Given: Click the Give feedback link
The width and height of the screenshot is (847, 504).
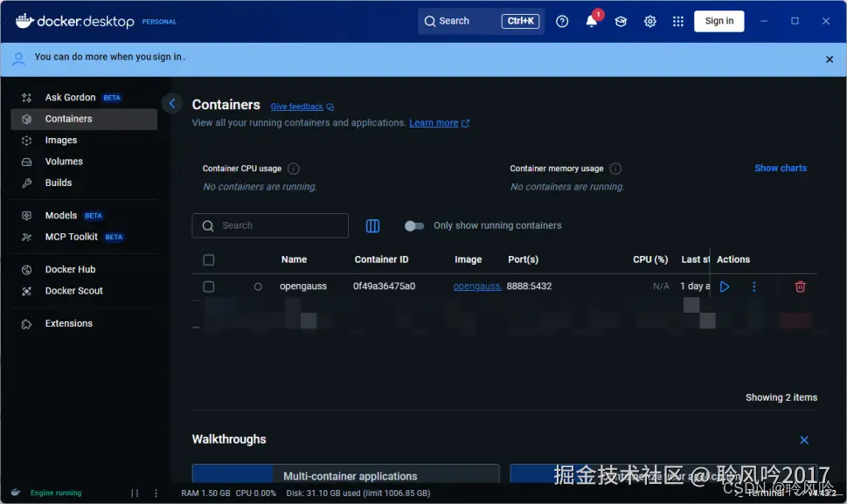Looking at the screenshot, I should coord(296,107).
